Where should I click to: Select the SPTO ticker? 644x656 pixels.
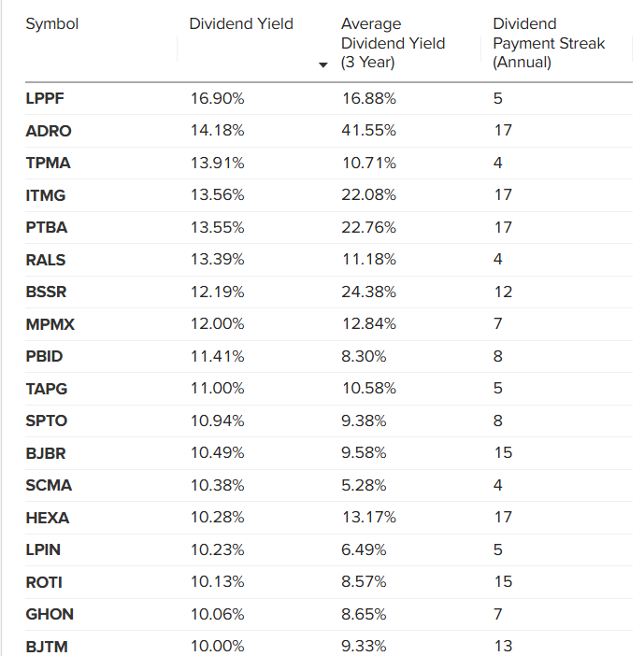pyautogui.click(x=47, y=421)
